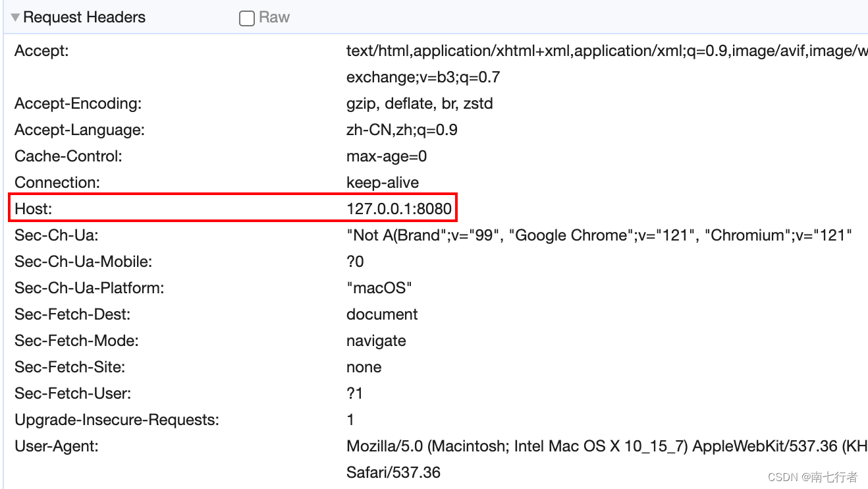Select the Sec-Ch-Ua header name
Viewport: 868px width, 489px height.
click(57, 235)
